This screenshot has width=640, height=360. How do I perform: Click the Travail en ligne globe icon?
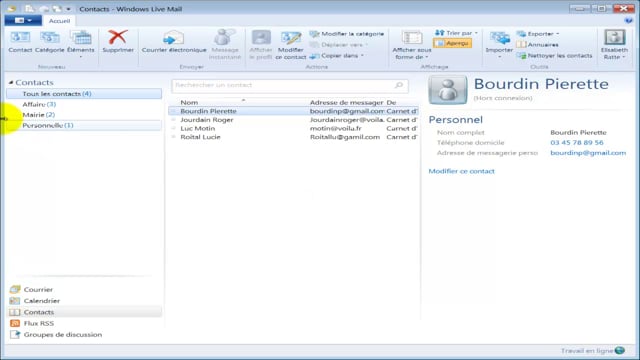(x=620, y=351)
